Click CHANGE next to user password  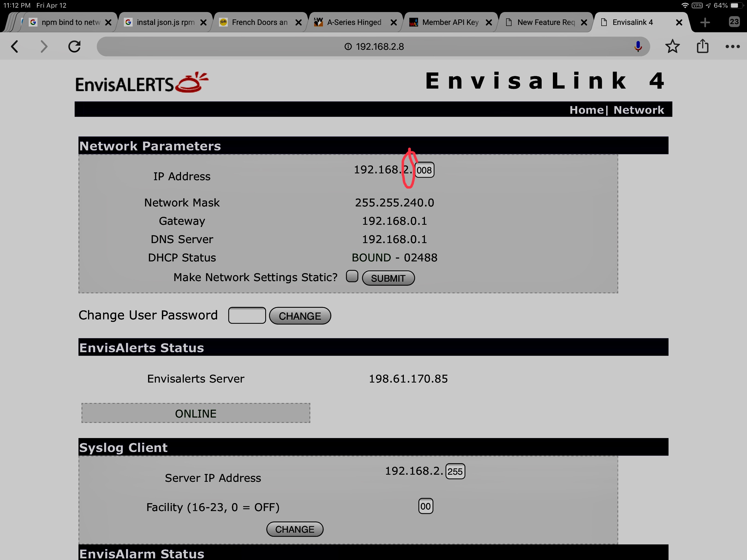(300, 316)
